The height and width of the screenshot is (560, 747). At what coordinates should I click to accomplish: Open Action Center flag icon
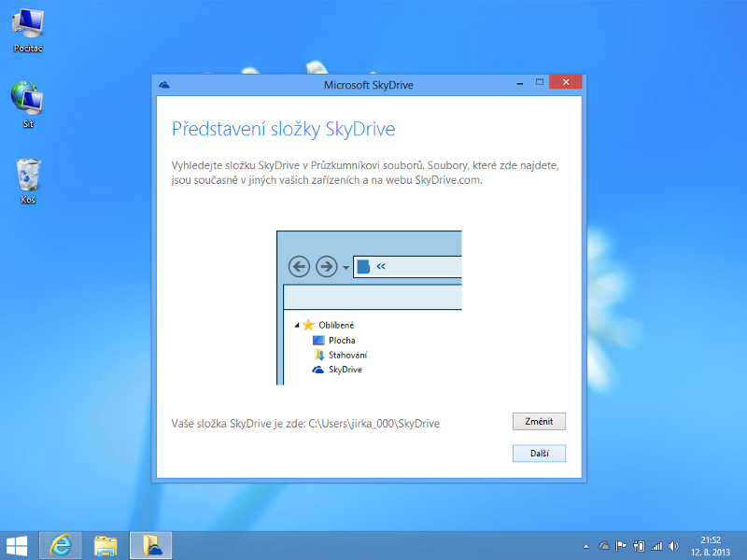pos(622,546)
